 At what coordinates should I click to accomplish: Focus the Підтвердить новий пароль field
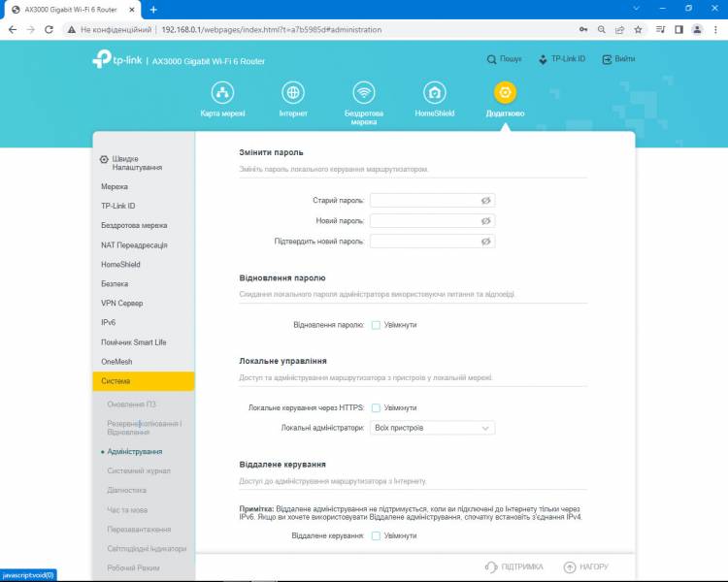pyautogui.click(x=432, y=242)
